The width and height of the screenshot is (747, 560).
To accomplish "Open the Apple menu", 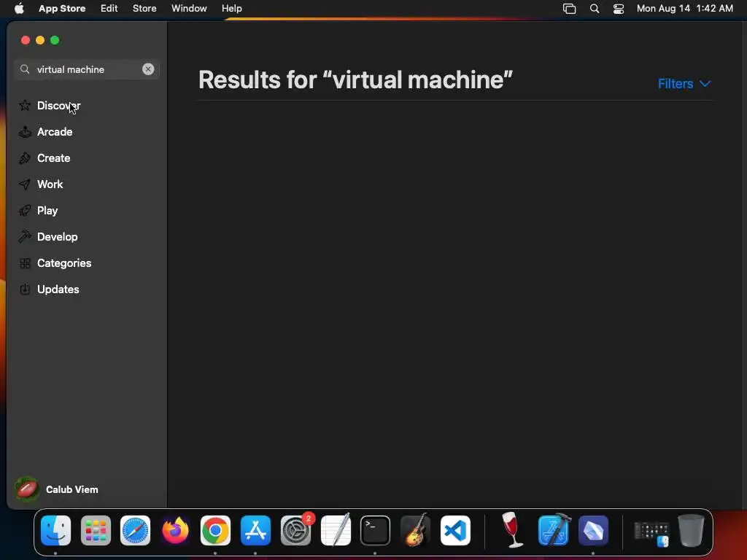I will click(19, 9).
